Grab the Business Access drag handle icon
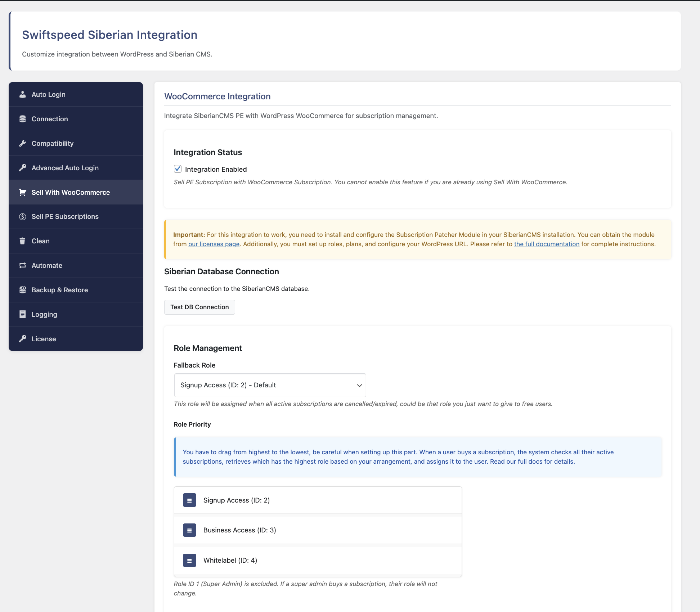700x612 pixels. 189,530
